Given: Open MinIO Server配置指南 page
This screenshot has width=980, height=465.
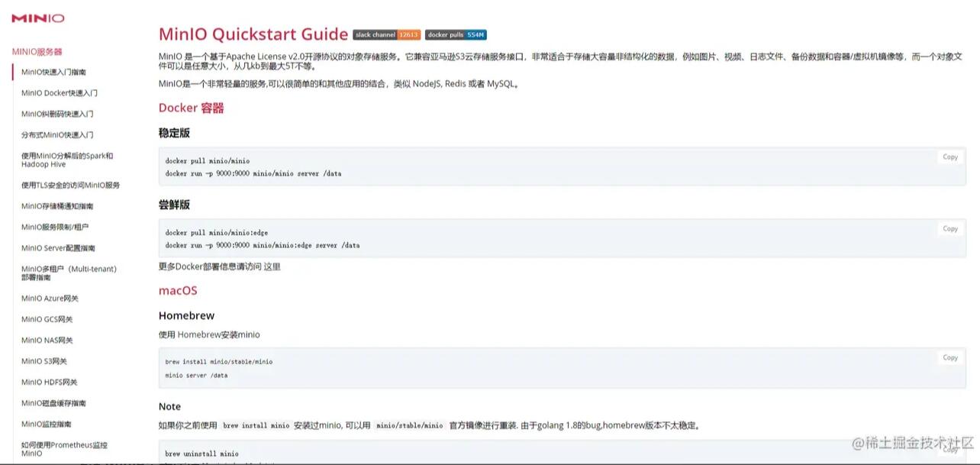Looking at the screenshot, I should click(x=59, y=248).
